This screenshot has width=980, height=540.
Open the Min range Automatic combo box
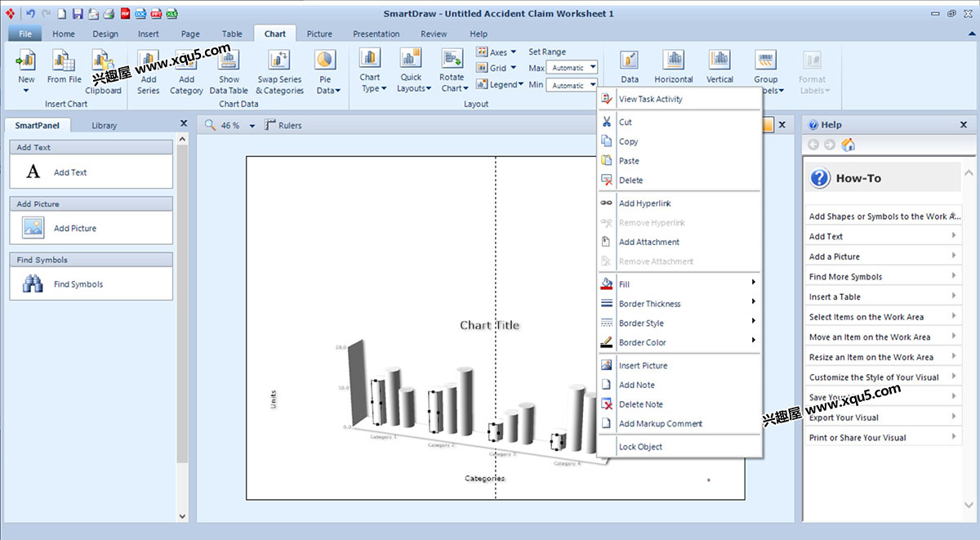point(572,85)
